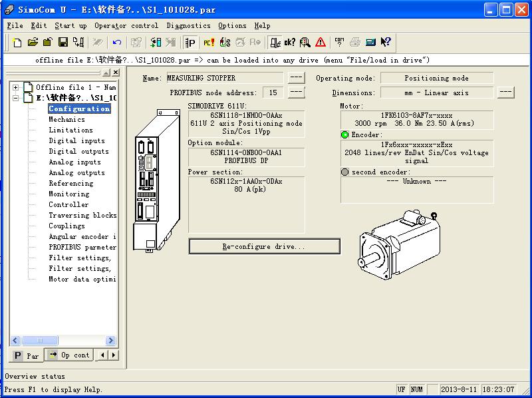
Task: Close the left navigation panel
Action: [x=116, y=72]
